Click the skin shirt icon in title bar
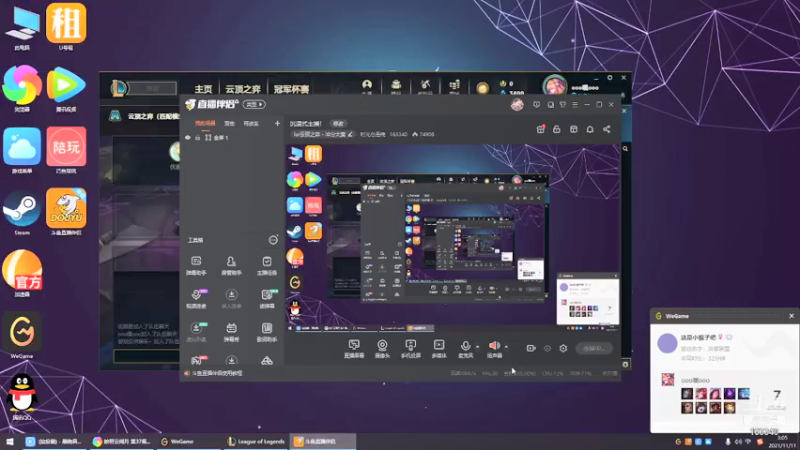 tap(563, 105)
